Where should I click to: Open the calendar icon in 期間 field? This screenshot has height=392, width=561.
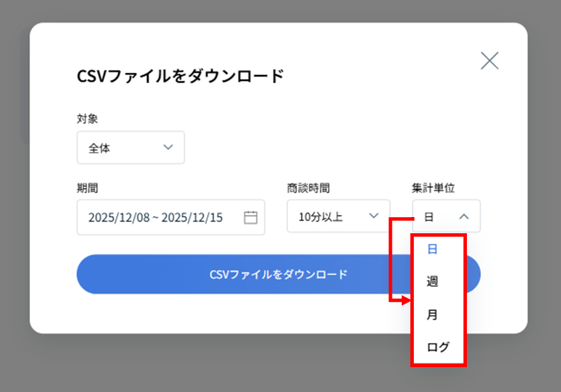point(250,218)
